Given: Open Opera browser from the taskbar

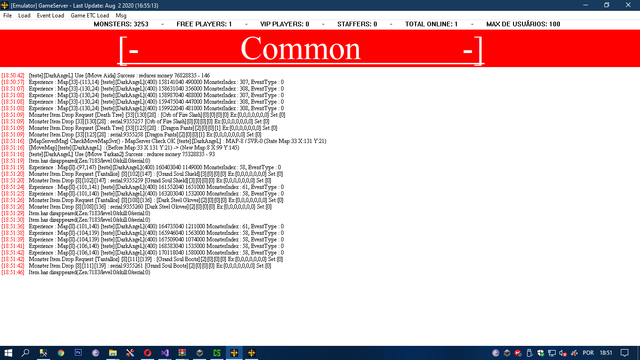Looking at the screenshot, I should tap(147, 353).
